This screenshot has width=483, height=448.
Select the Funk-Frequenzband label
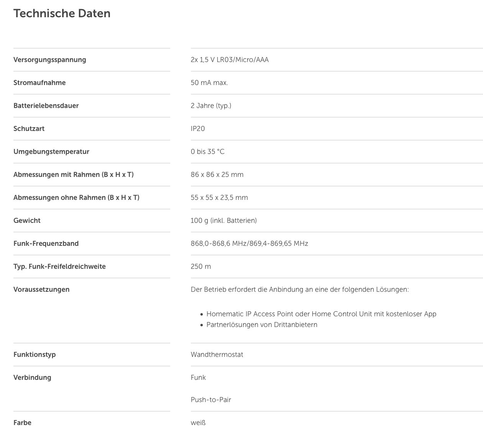(46, 244)
